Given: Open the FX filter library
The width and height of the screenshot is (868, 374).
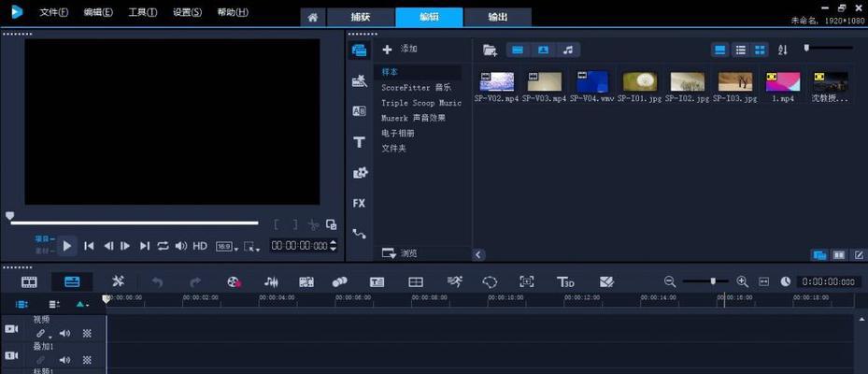Looking at the screenshot, I should [360, 203].
